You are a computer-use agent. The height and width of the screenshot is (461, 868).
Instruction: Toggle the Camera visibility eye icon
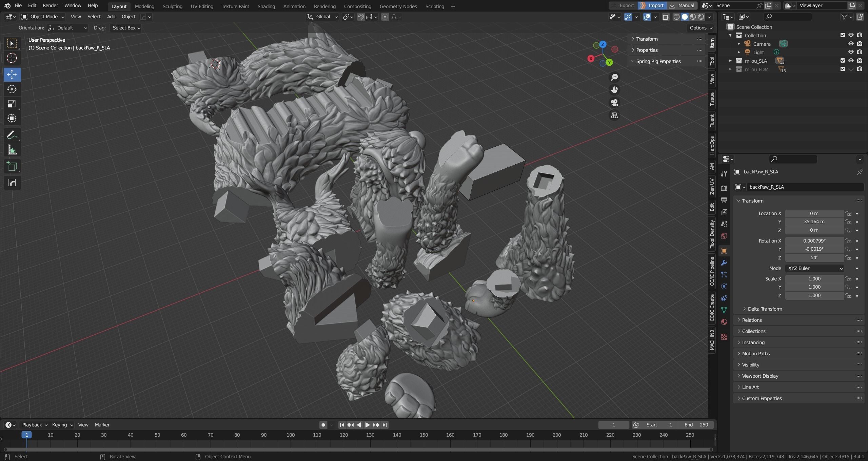851,44
